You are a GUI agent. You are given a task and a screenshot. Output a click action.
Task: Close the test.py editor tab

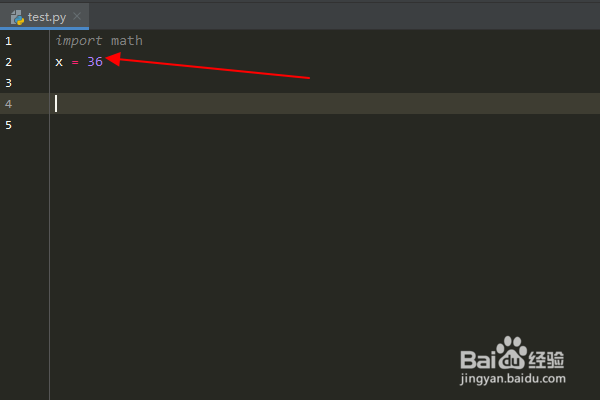click(x=77, y=16)
